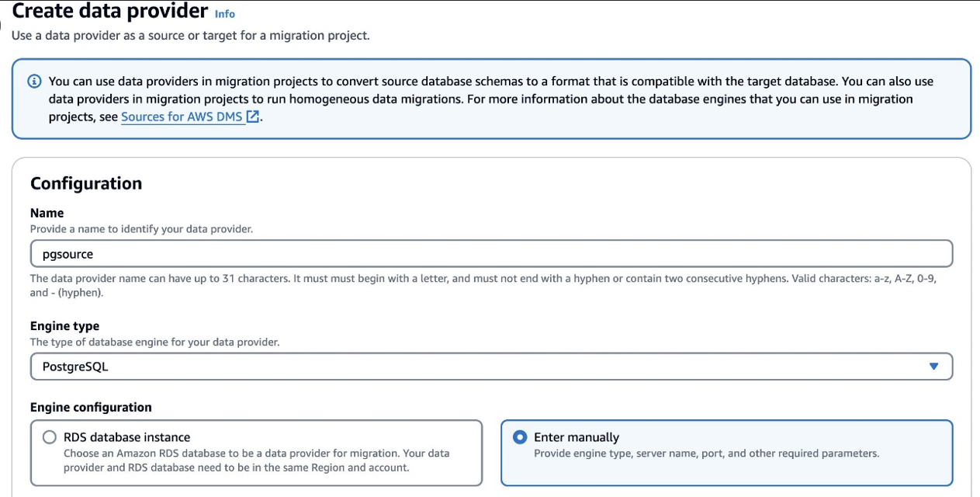The image size is (980, 497).
Task: Click the Name field label
Action: (47, 213)
